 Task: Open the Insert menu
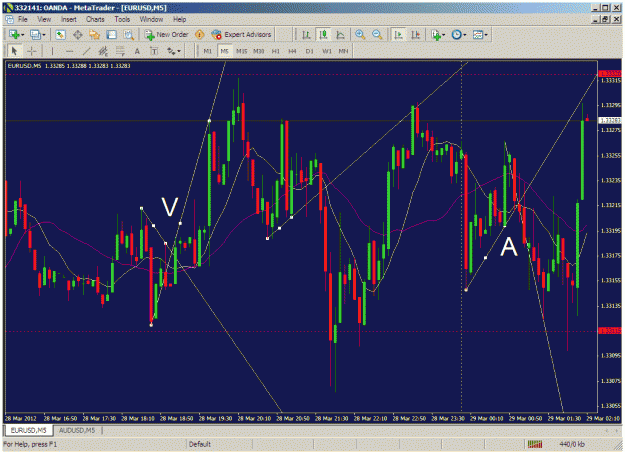[69, 19]
